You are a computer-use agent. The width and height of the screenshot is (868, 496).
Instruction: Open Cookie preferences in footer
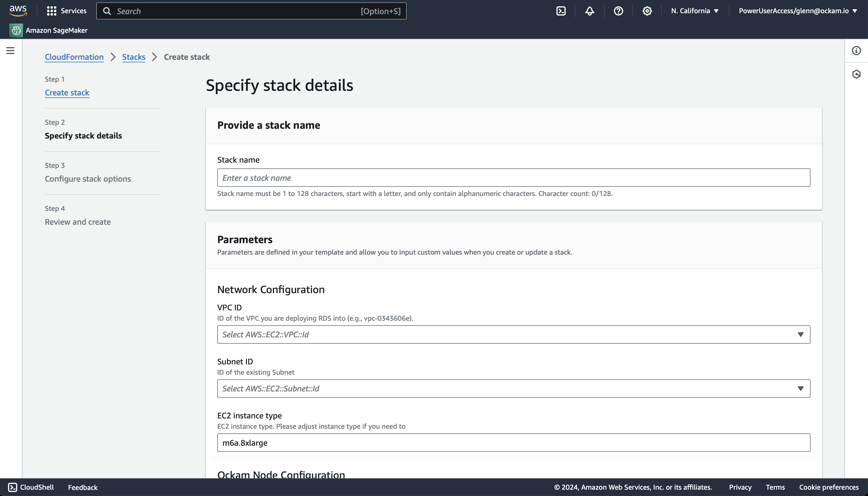tap(829, 487)
